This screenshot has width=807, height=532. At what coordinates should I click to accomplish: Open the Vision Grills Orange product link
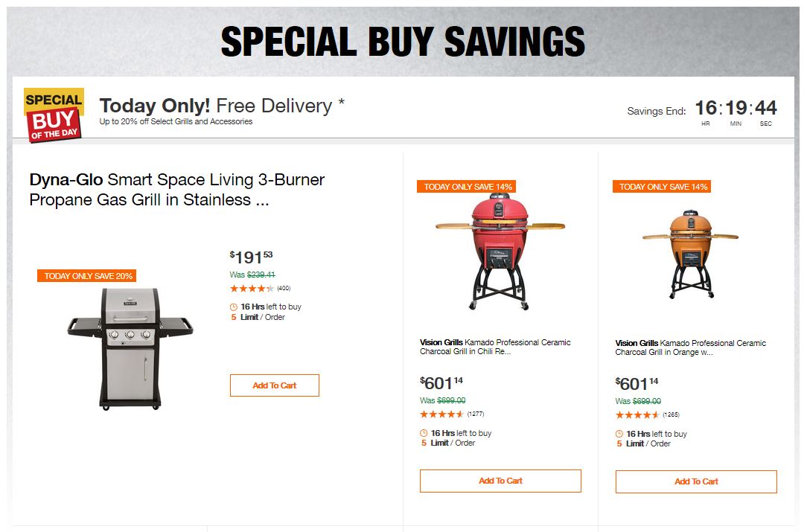tap(690, 348)
